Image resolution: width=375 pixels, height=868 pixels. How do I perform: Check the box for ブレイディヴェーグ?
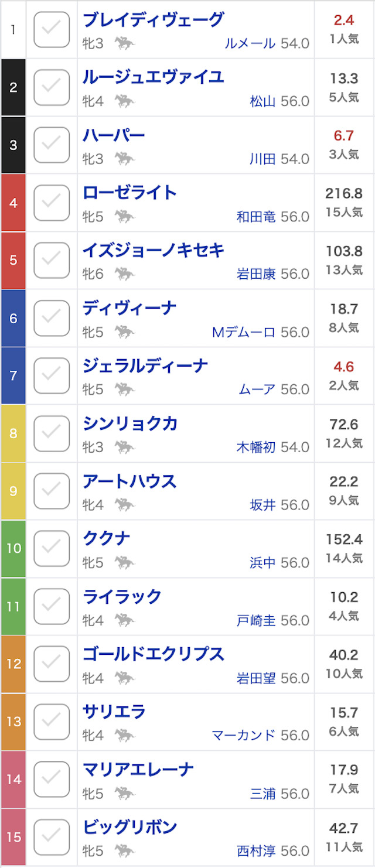(x=52, y=29)
